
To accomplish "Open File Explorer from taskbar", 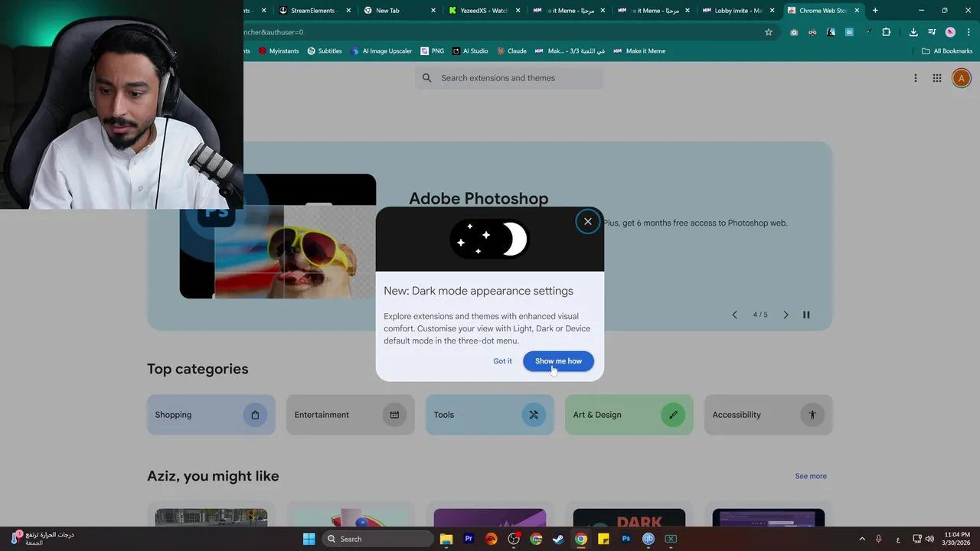I will [x=446, y=539].
